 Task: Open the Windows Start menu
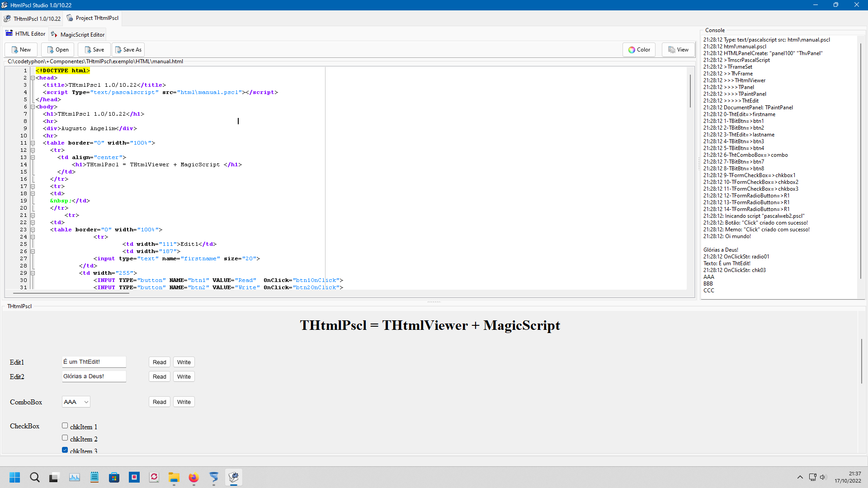pyautogui.click(x=15, y=477)
